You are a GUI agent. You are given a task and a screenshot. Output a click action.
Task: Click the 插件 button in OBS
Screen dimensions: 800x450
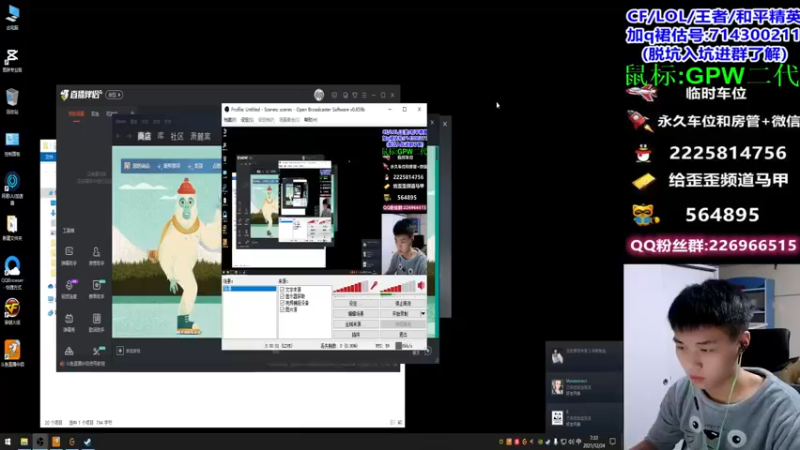pyautogui.click(x=356, y=335)
